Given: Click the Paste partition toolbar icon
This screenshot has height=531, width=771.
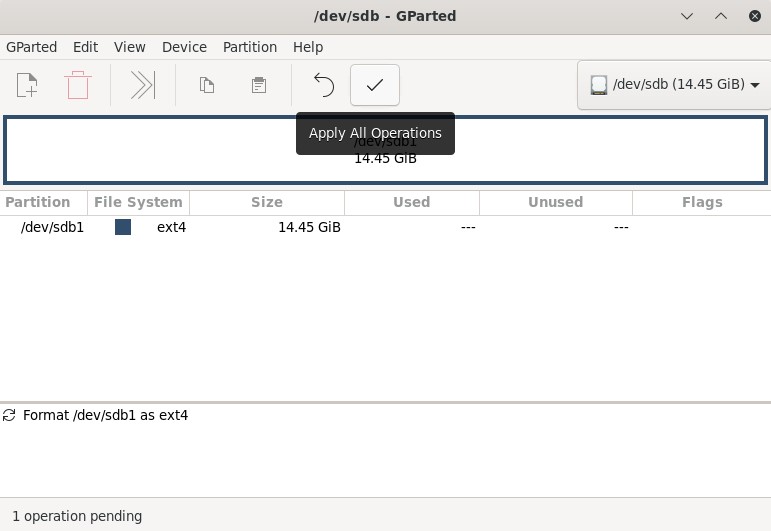Looking at the screenshot, I should (x=259, y=85).
